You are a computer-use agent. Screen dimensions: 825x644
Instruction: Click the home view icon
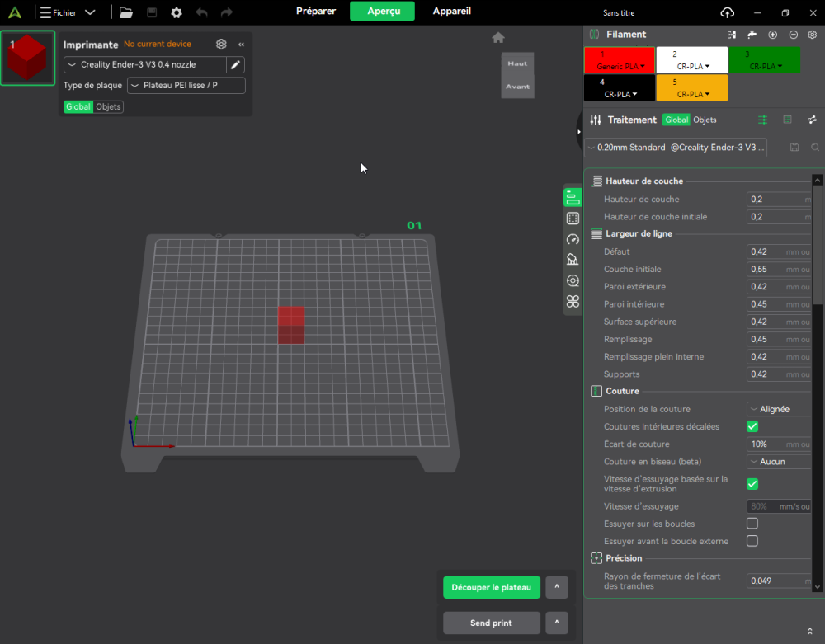(498, 38)
